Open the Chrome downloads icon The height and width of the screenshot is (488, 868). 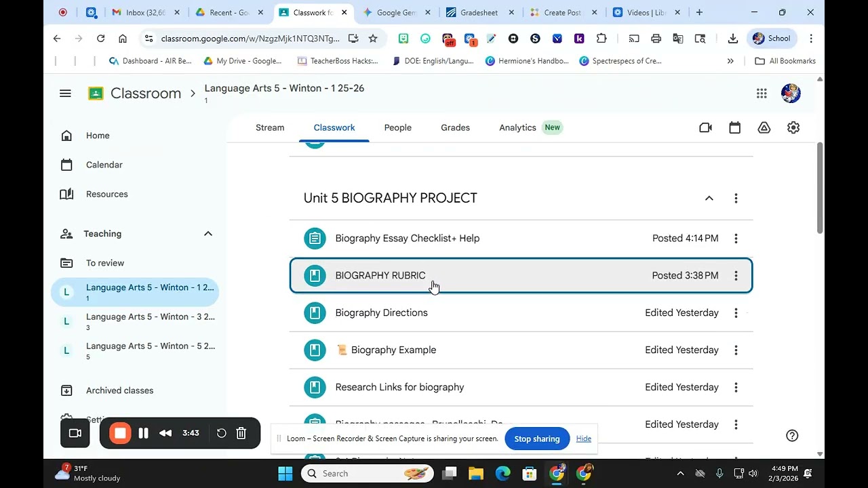(732, 39)
